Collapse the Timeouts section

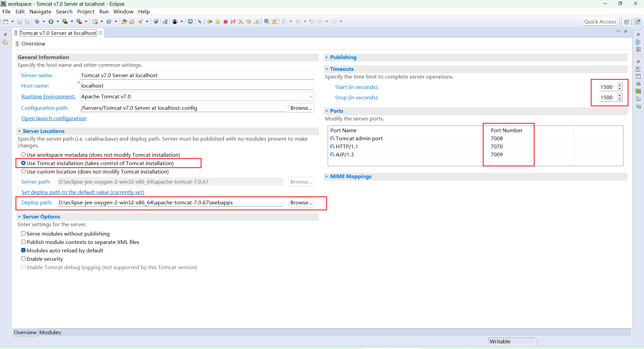tap(327, 69)
